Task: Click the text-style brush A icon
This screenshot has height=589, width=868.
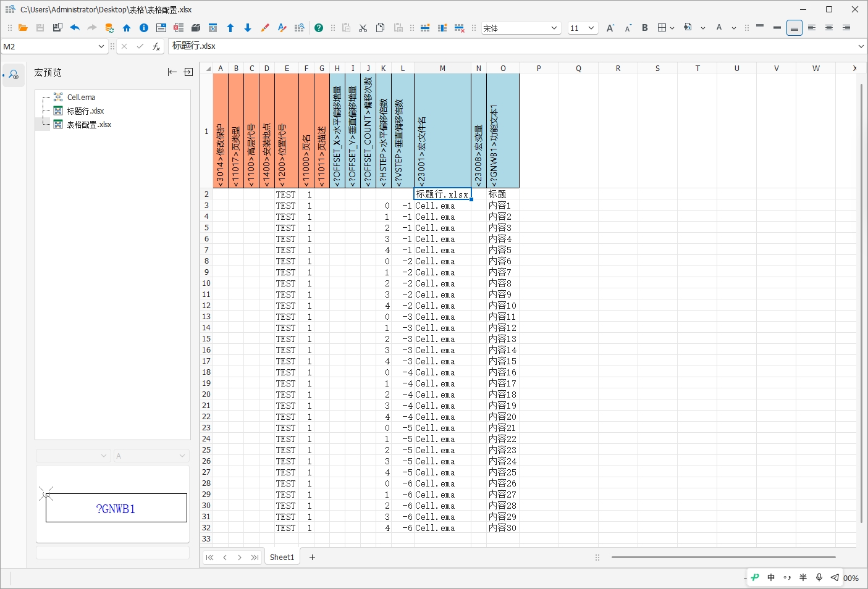Action: click(282, 28)
